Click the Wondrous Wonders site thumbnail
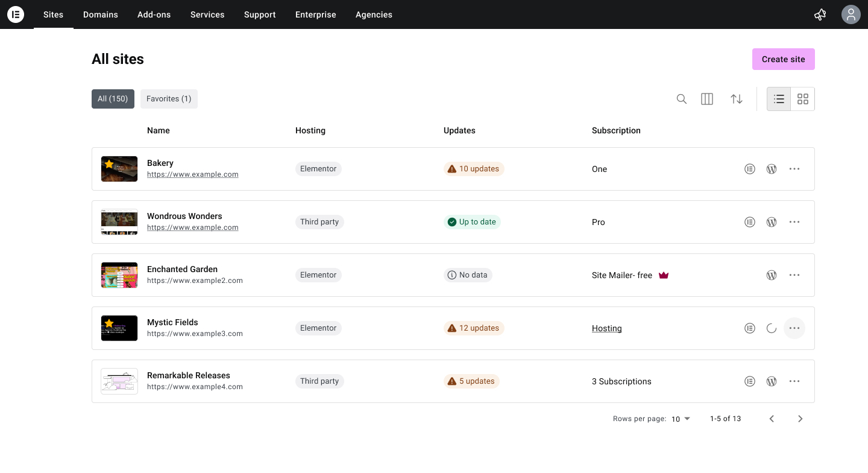868x473 pixels. tap(119, 222)
